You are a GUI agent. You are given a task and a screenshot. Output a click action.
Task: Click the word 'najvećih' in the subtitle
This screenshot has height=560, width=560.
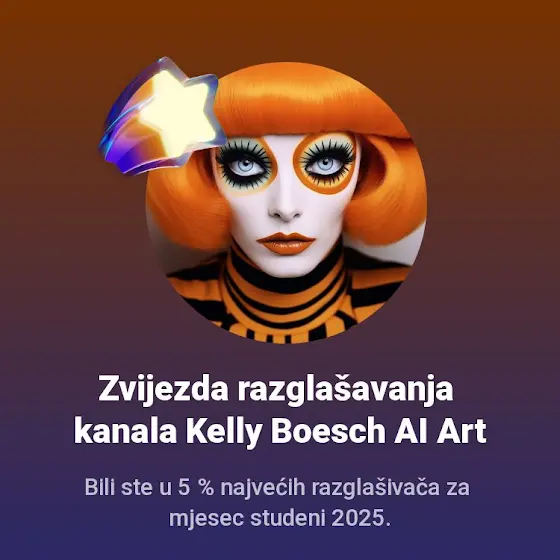[x=263, y=488]
